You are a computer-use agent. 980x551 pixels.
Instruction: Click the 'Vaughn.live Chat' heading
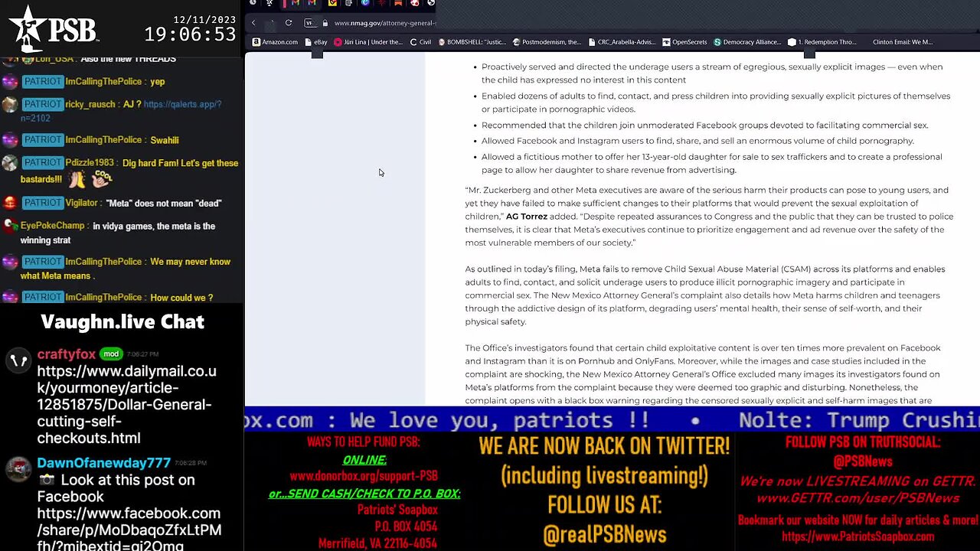[122, 322]
